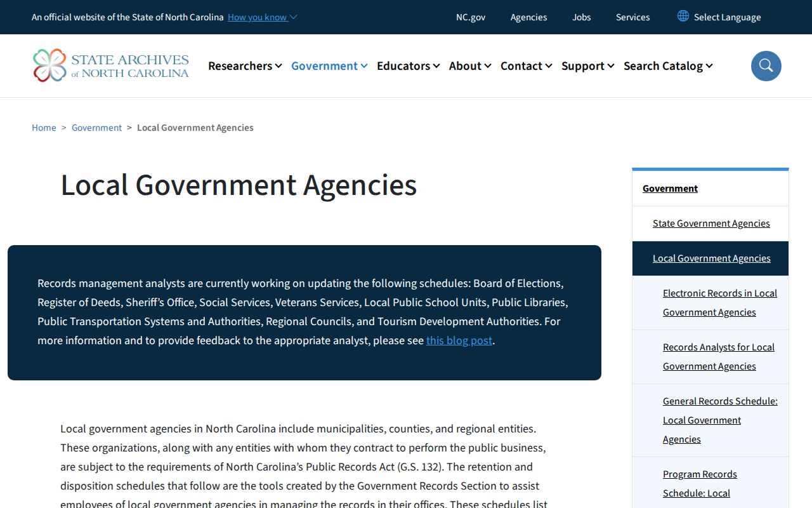812x508 pixels.
Task: Open the Support dropdown menu
Action: click(587, 66)
